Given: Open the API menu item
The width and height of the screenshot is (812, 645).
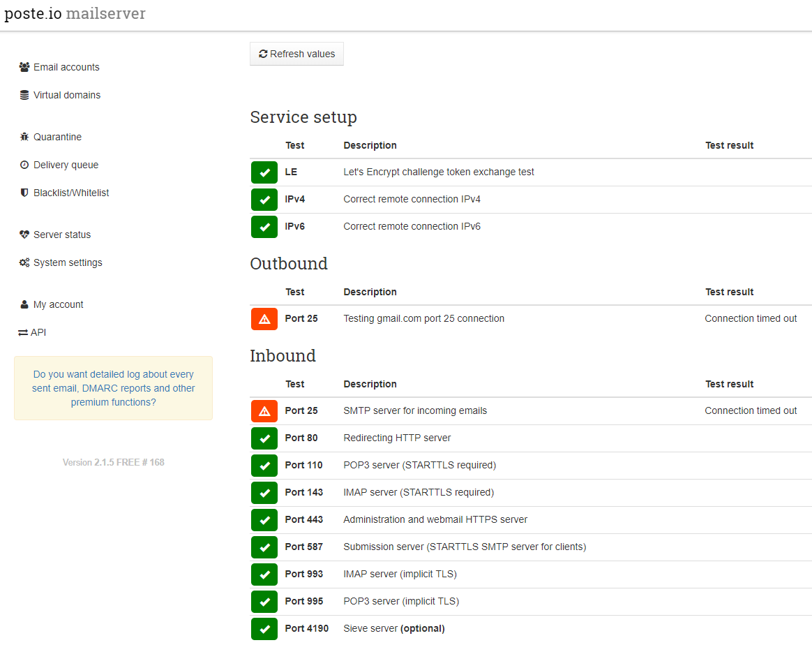Looking at the screenshot, I should (32, 332).
